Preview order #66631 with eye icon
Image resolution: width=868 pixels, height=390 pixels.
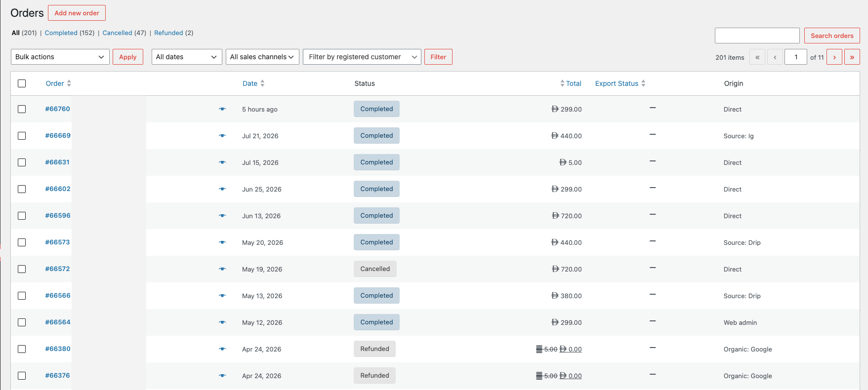222,162
